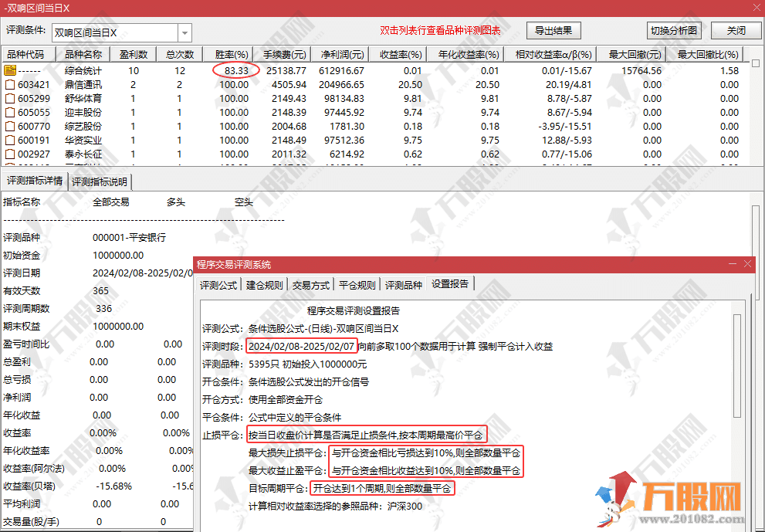Open the 评测品种 tab in the dialog
The width and height of the screenshot is (765, 532).
click(x=404, y=285)
